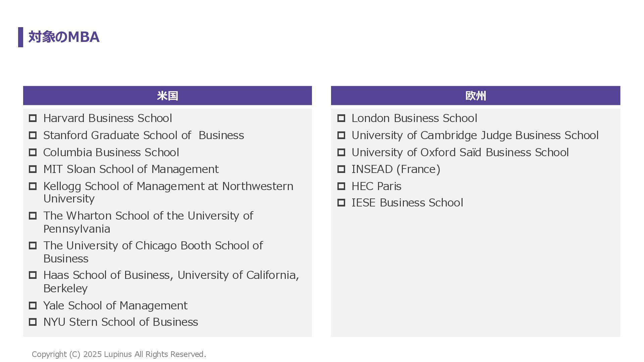
Task: Mark the INSEAD (France) checkbox
Action: [341, 169]
